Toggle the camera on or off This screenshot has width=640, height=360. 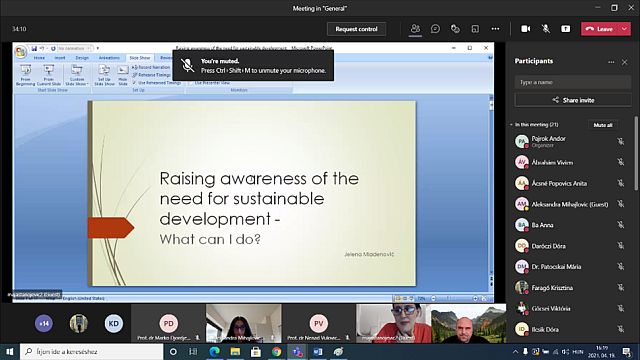[x=526, y=29]
